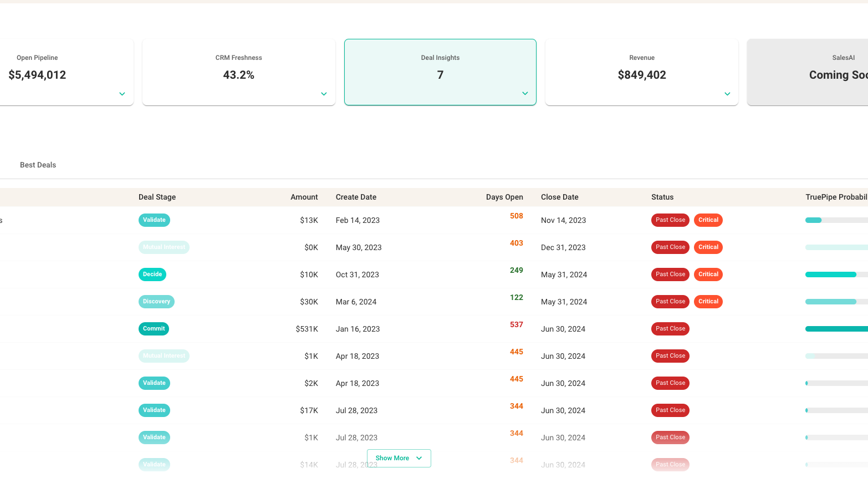Sort deals by the Days Open column
The height and width of the screenshot is (488, 868).
click(x=505, y=197)
